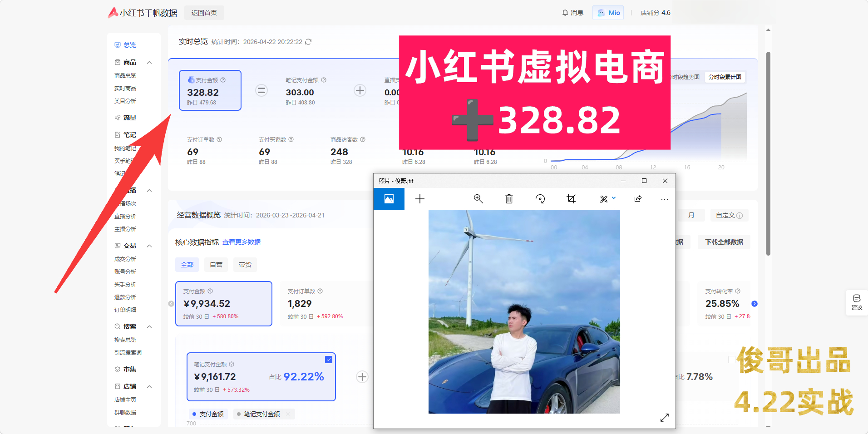Select the crop tool in Photos
Image resolution: width=868 pixels, height=434 pixels.
pos(571,199)
